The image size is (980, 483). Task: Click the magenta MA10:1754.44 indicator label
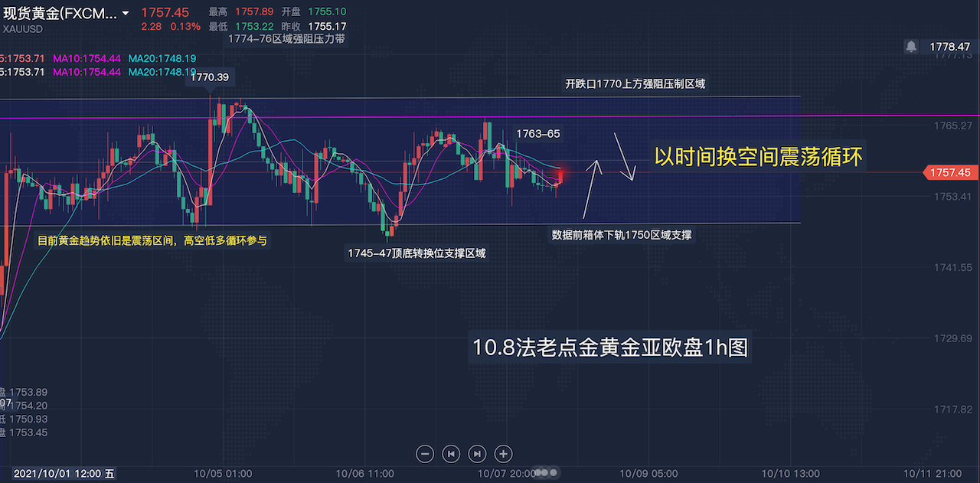(87, 58)
